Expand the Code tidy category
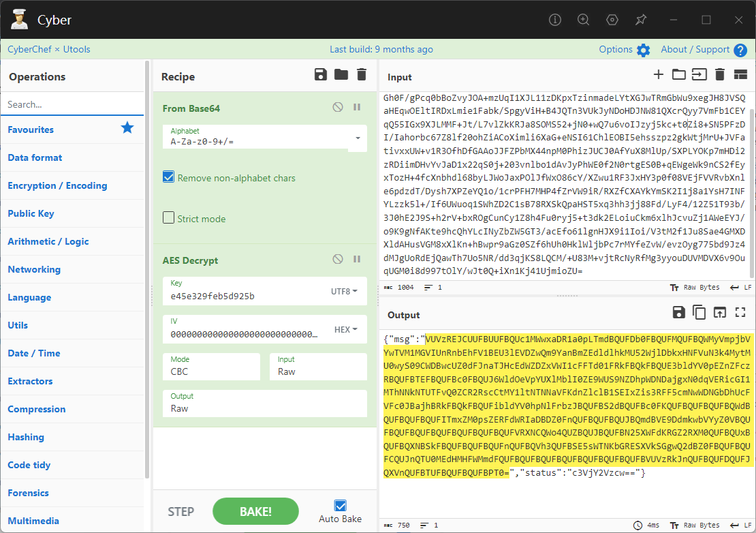 click(72, 466)
